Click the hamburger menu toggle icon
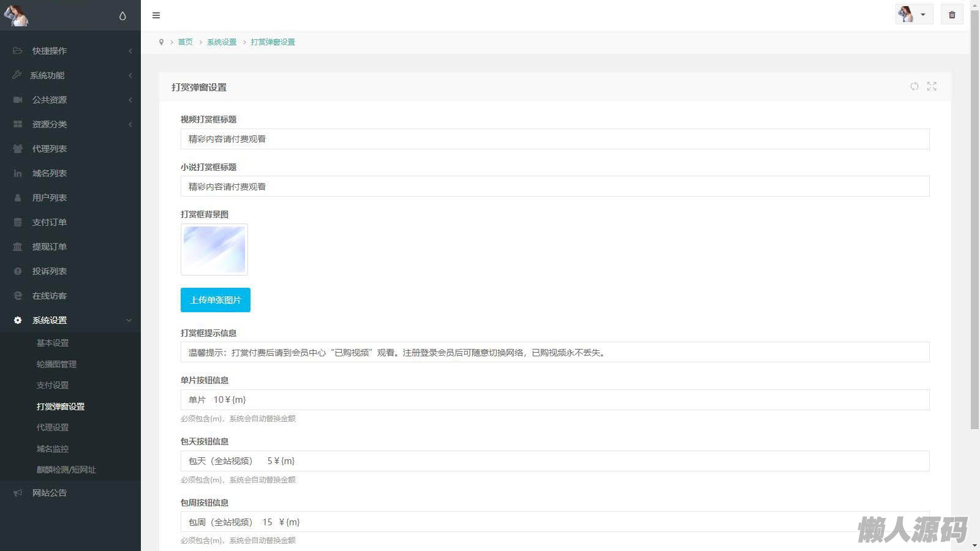This screenshot has height=551, width=980. click(156, 15)
